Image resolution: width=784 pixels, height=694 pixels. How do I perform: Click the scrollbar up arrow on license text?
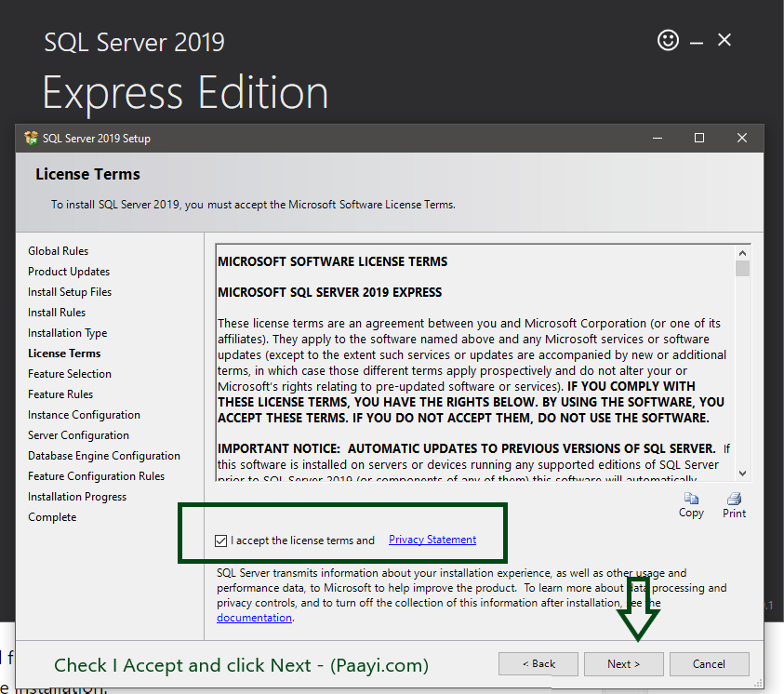tap(742, 251)
